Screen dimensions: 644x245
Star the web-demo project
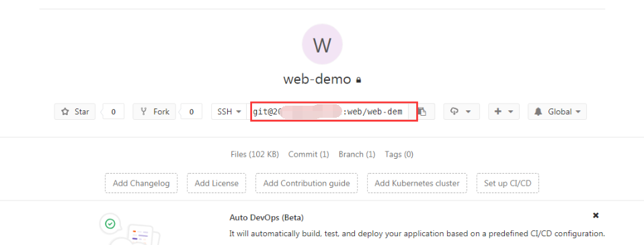tap(75, 112)
